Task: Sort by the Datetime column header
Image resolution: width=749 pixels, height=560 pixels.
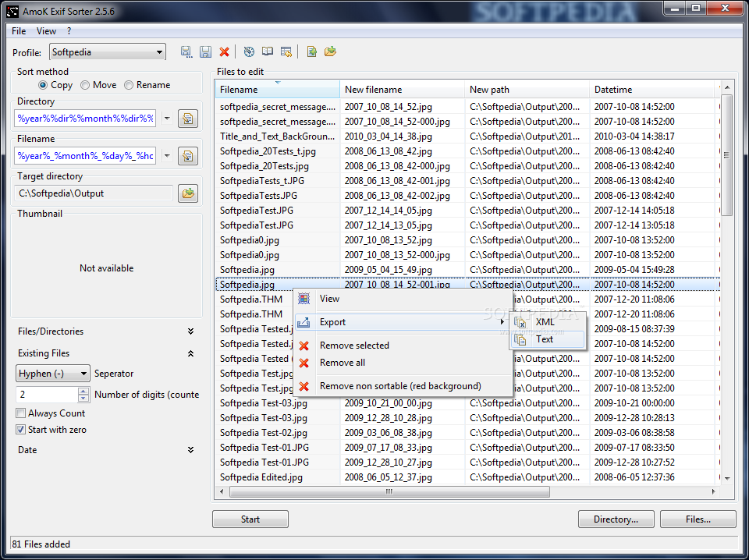Action: click(652, 90)
